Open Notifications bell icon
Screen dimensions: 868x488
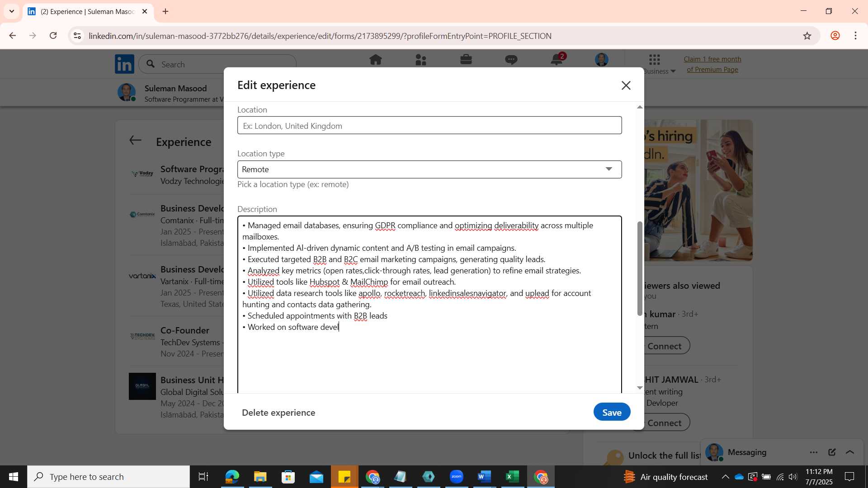(x=557, y=60)
